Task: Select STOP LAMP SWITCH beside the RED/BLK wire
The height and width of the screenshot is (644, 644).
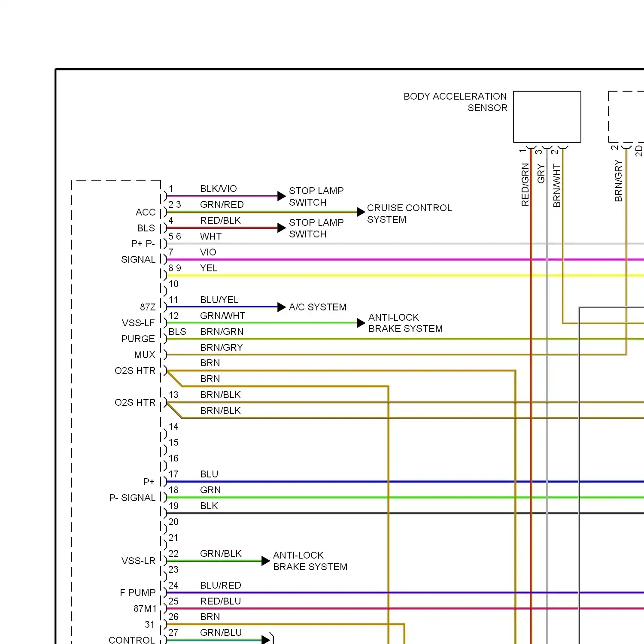Action: tap(316, 228)
